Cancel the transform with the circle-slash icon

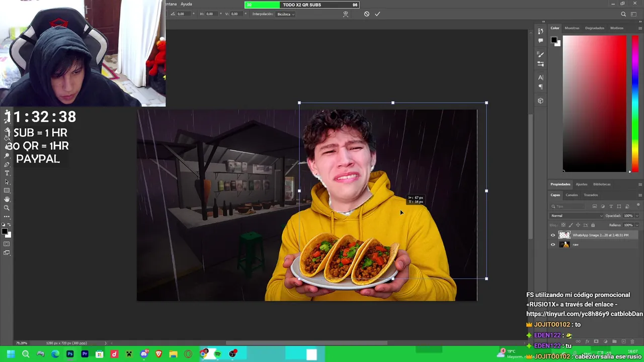[x=367, y=14]
